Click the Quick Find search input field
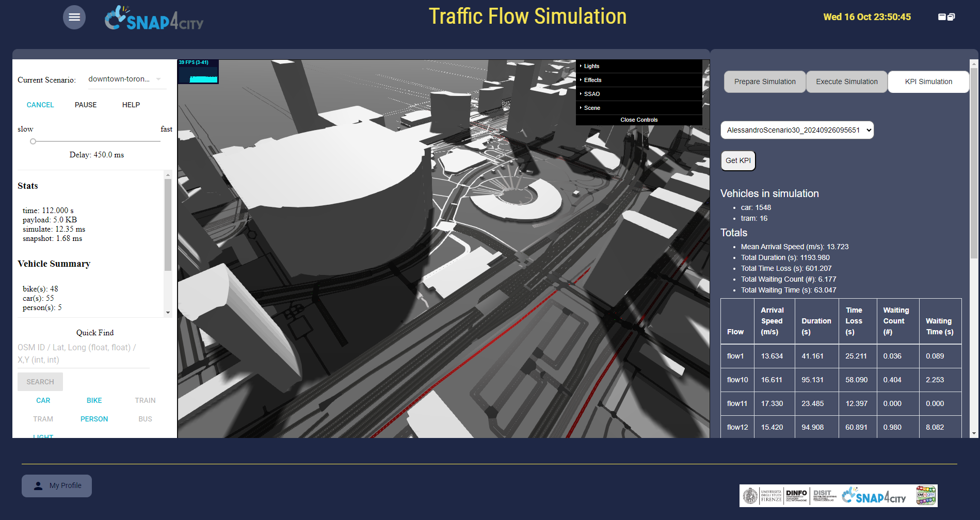This screenshot has width=980, height=520. pos(83,354)
